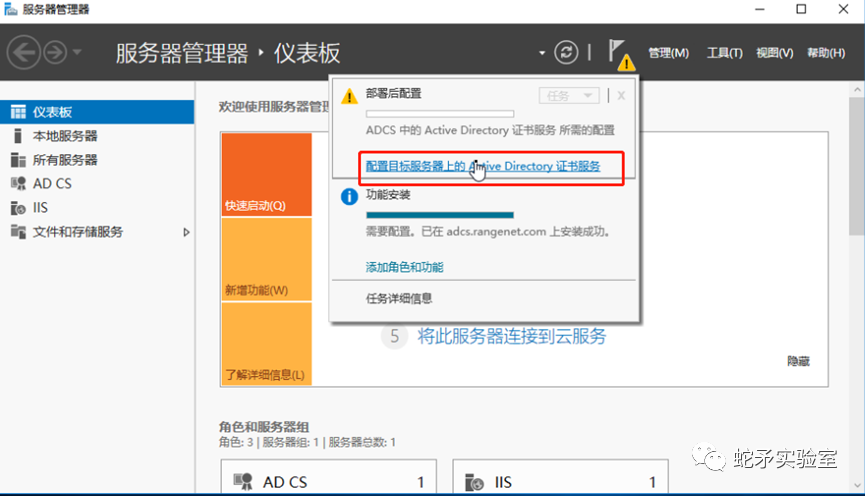The image size is (865, 496).
Task: Open navigation history dropdown beside forward arrow
Action: tap(77, 52)
